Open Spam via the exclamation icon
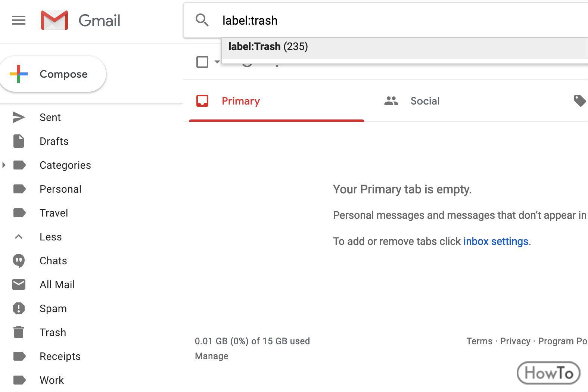This screenshot has width=588, height=392. pyautogui.click(x=19, y=308)
